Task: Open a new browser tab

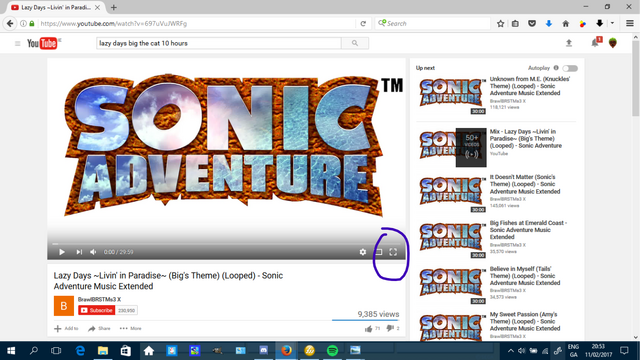Action: pos(114,7)
